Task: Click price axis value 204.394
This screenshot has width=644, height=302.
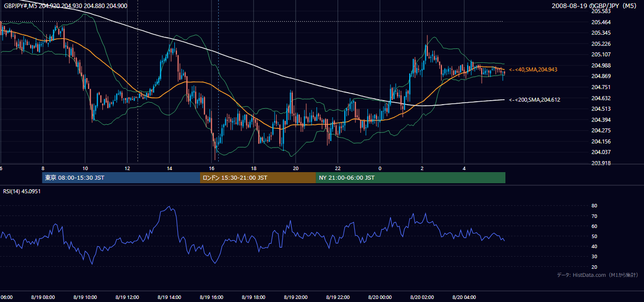Action: pyautogui.click(x=601, y=120)
